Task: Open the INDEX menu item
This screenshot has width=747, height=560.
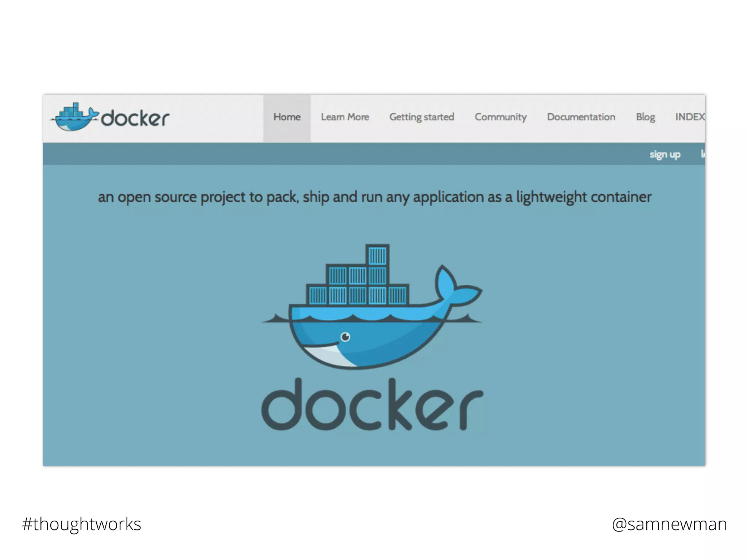Action: point(689,117)
